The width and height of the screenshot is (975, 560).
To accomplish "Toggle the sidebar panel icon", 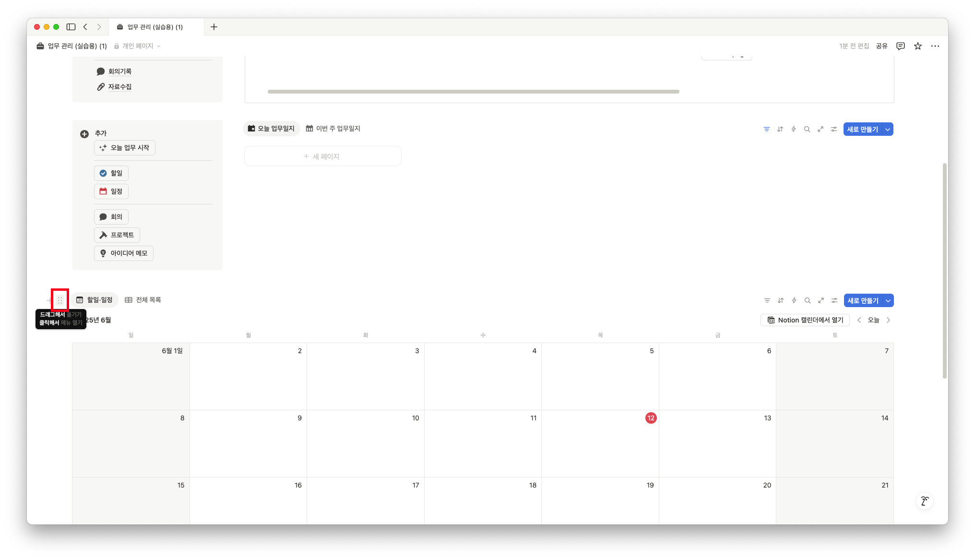I will [71, 27].
